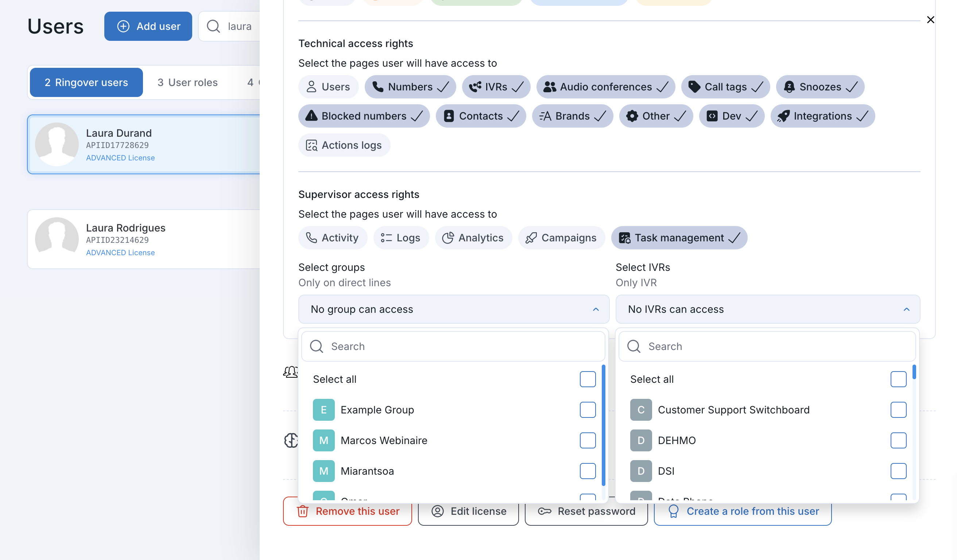Click the groups list scrollbar
Screen dimensions: 957x560
click(x=604, y=425)
